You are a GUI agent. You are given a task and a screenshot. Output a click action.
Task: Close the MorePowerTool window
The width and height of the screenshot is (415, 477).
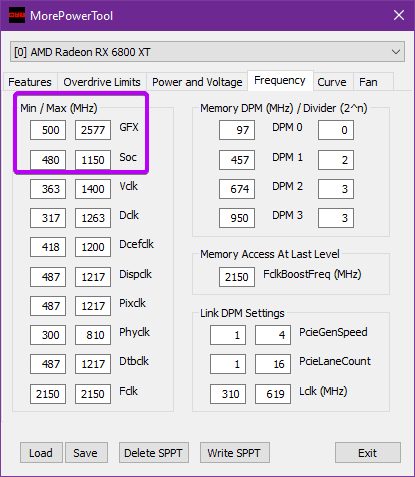tap(399, 15)
